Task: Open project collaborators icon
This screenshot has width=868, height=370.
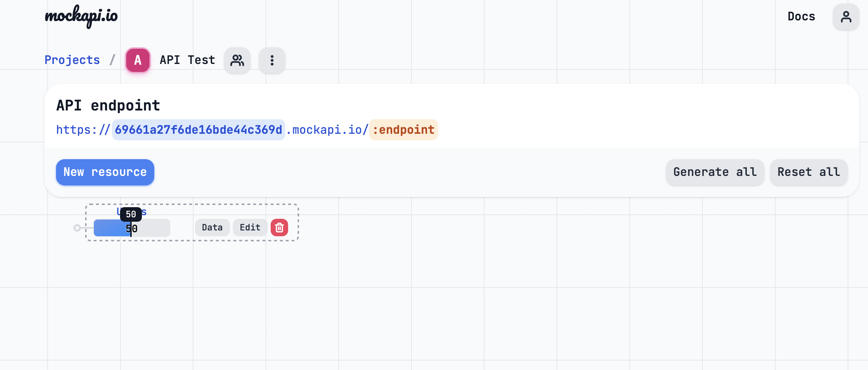Action: tap(237, 60)
